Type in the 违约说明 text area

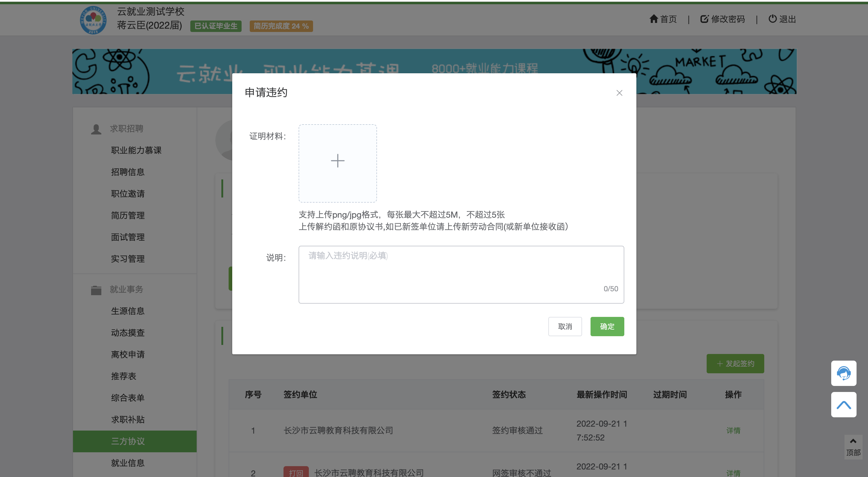[x=461, y=274]
